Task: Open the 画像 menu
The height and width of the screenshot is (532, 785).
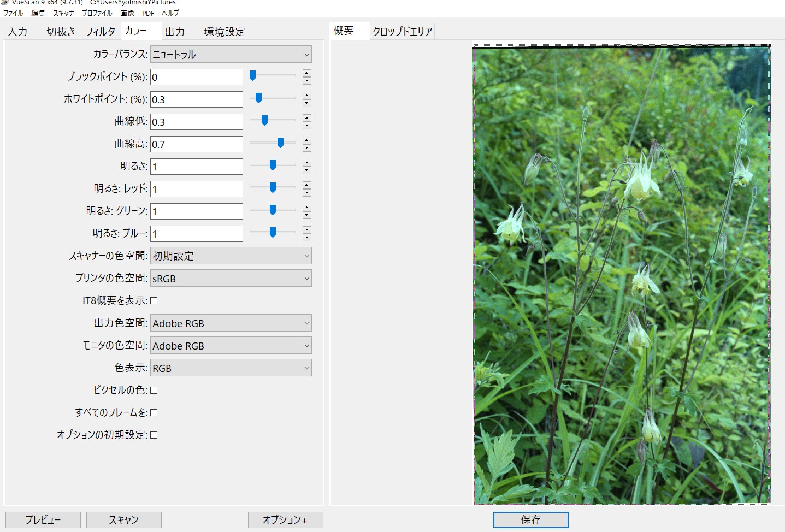Action: [x=127, y=13]
